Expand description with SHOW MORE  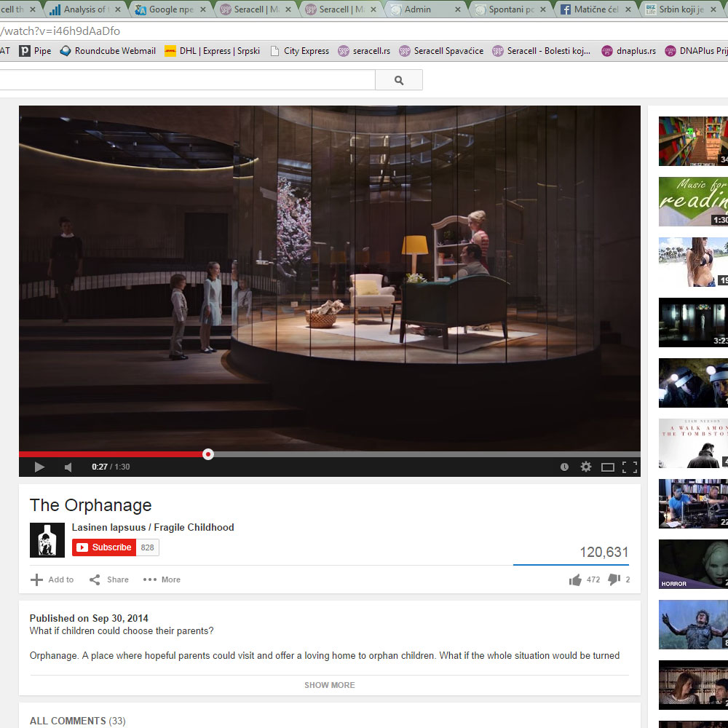click(329, 685)
